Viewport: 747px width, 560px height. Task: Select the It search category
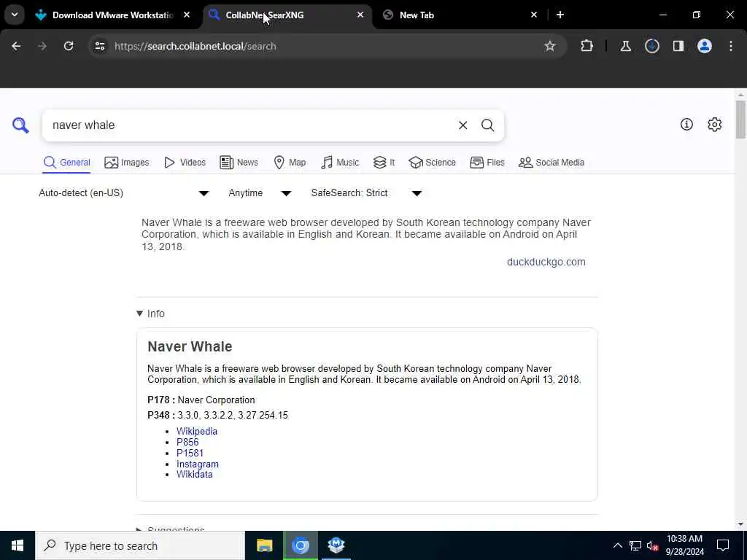384,163
